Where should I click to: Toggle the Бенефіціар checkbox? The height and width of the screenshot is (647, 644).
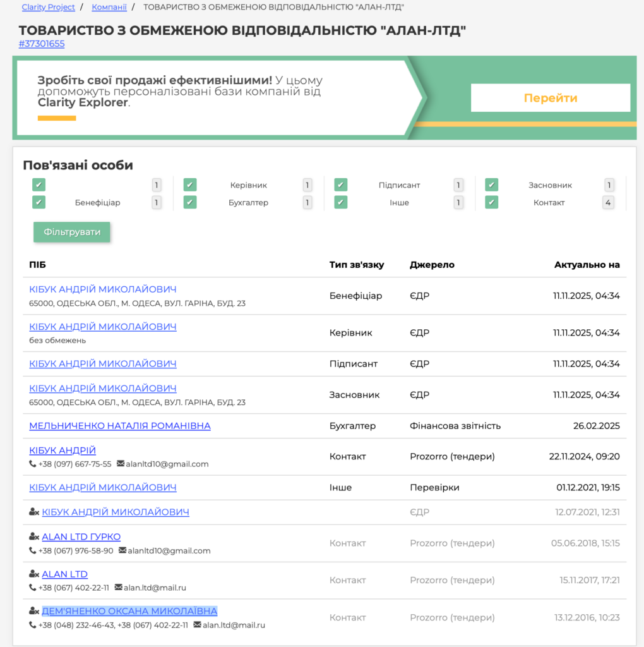39,203
